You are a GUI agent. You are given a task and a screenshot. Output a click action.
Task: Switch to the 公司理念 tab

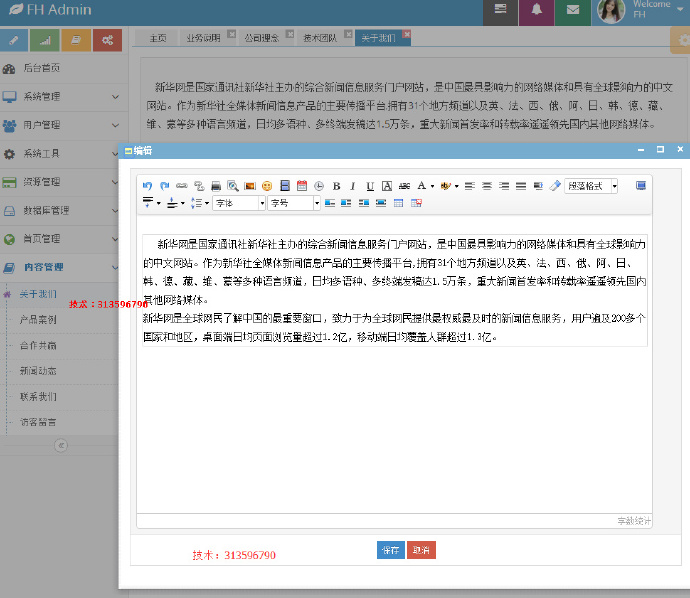pyautogui.click(x=262, y=38)
